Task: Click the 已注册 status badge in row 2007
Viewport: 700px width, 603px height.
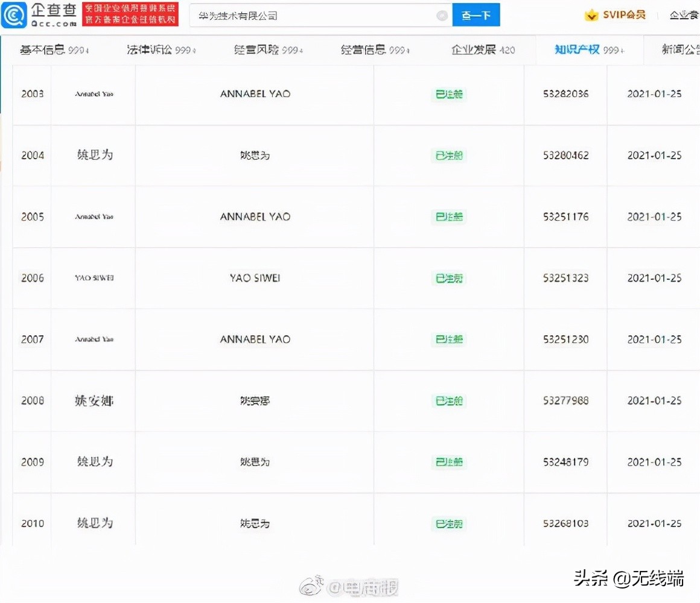Action: (x=448, y=339)
